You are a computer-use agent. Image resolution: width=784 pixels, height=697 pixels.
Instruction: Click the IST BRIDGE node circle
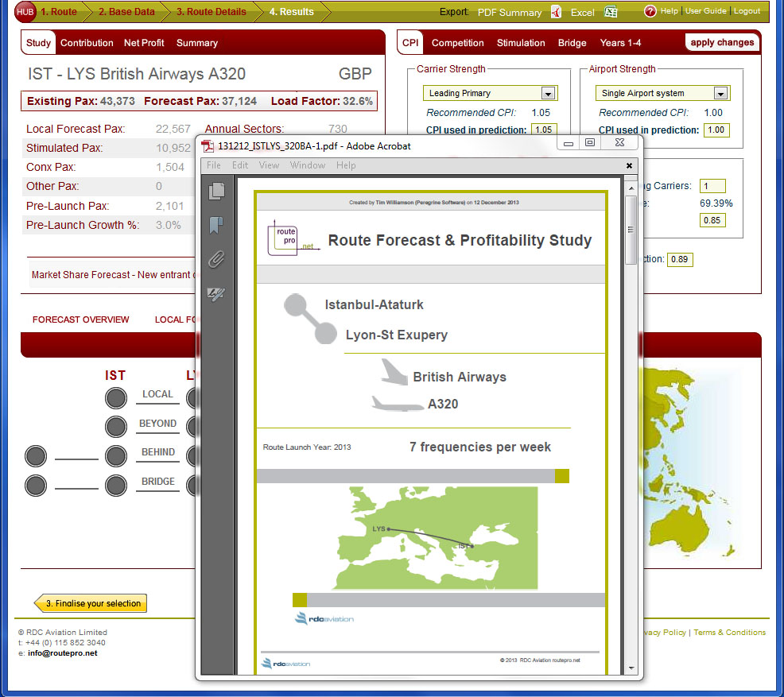pos(116,486)
